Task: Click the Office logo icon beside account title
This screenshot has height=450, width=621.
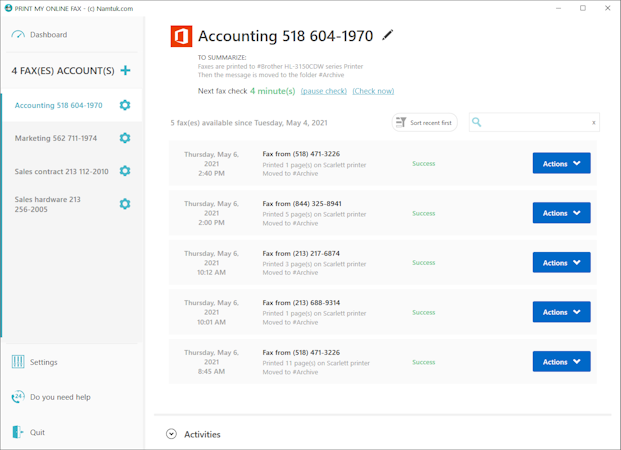Action: click(x=181, y=36)
